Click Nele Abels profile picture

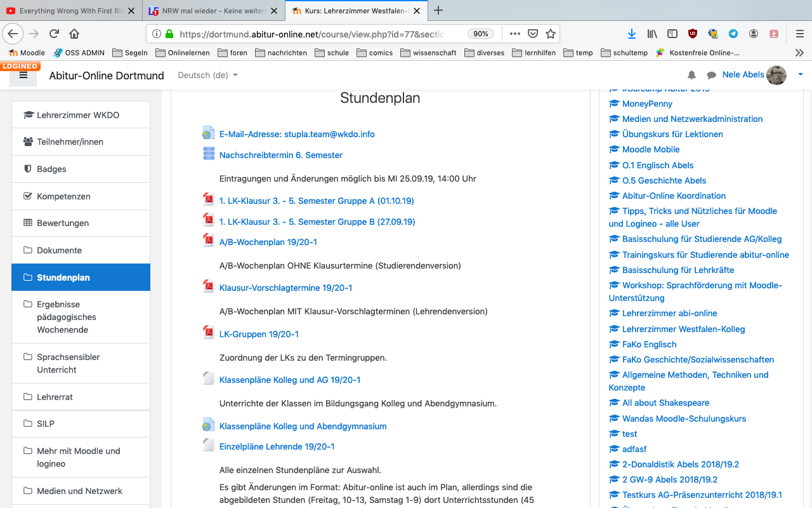(776, 75)
